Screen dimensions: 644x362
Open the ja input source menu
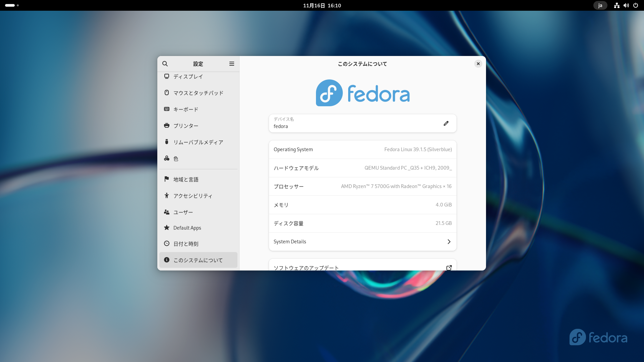600,5
